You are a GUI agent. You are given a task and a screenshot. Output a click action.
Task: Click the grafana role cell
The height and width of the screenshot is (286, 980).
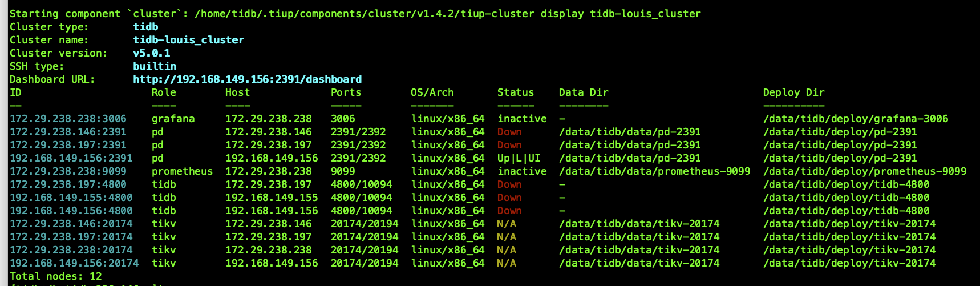tap(173, 119)
